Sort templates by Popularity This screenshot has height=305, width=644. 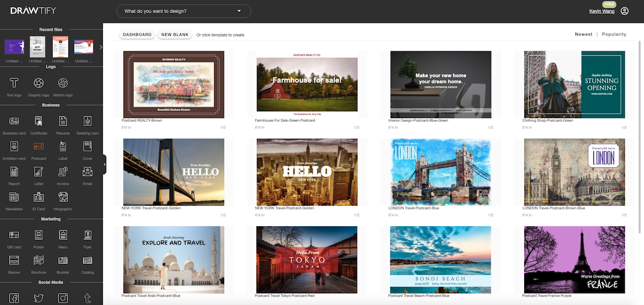[614, 35]
